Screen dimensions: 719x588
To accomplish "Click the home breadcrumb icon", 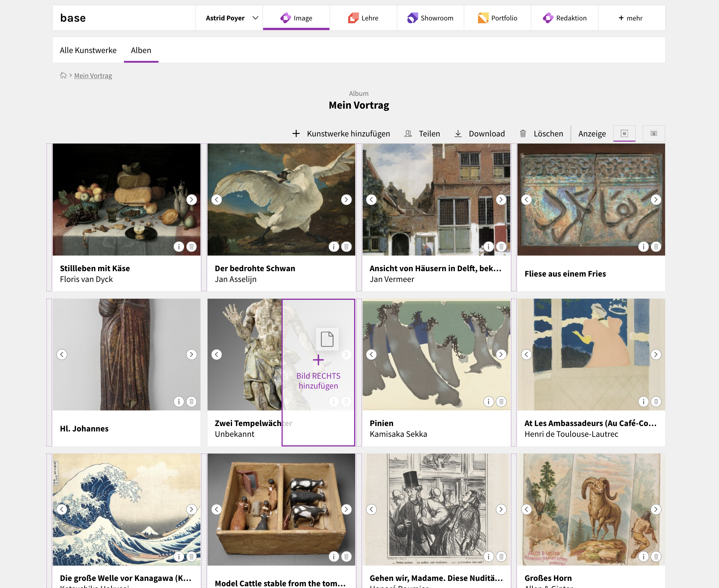I will 63,75.
